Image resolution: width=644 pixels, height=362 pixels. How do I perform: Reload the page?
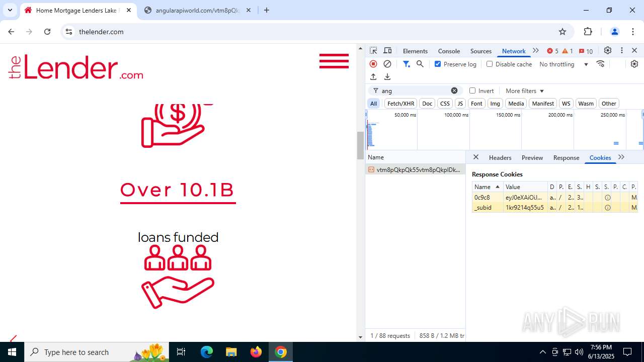coord(47,32)
